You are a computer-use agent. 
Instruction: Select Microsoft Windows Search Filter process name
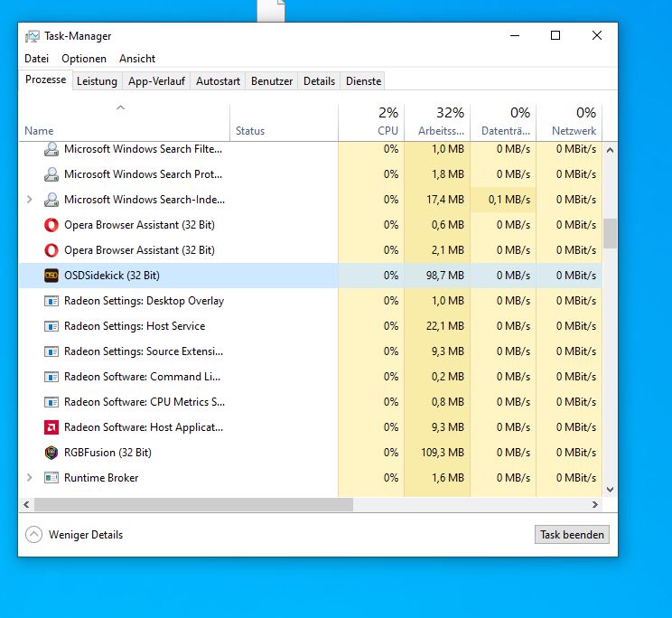point(143,149)
